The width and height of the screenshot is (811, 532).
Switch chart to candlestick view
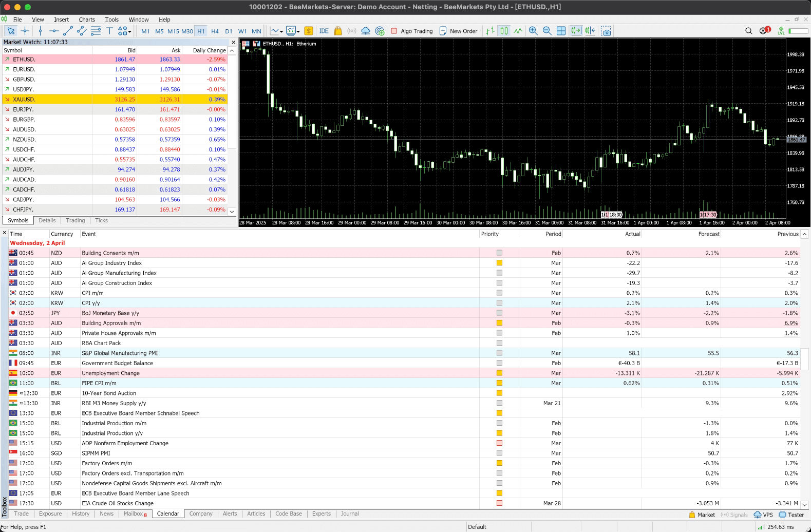pyautogui.click(x=504, y=31)
